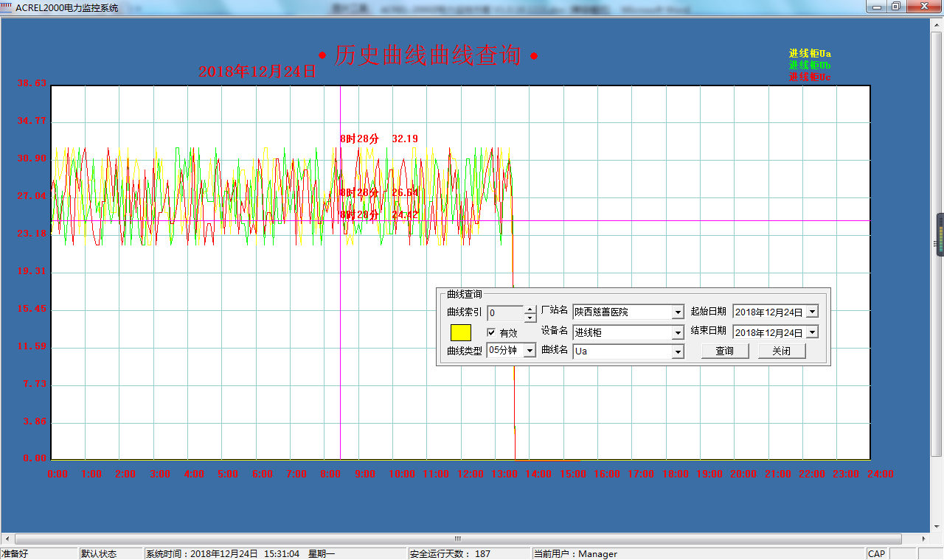Open the 曲线名 Ua curve dropdown

678,352
